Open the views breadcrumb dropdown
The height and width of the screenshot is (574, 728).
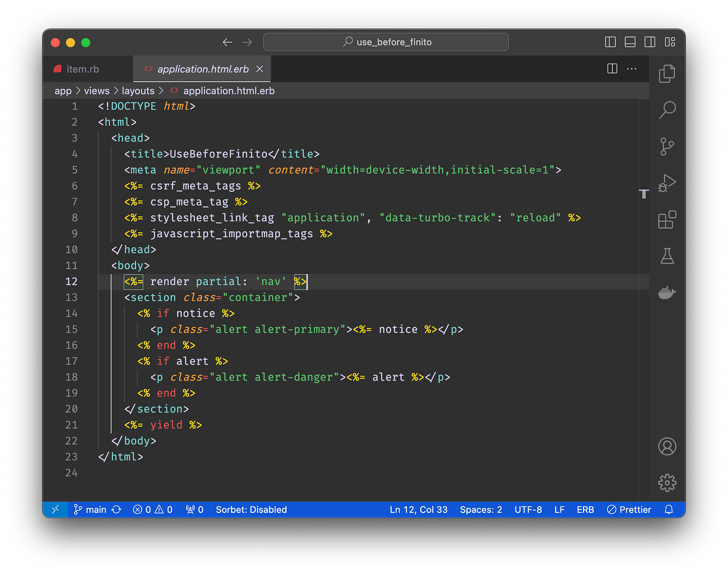coord(96,91)
